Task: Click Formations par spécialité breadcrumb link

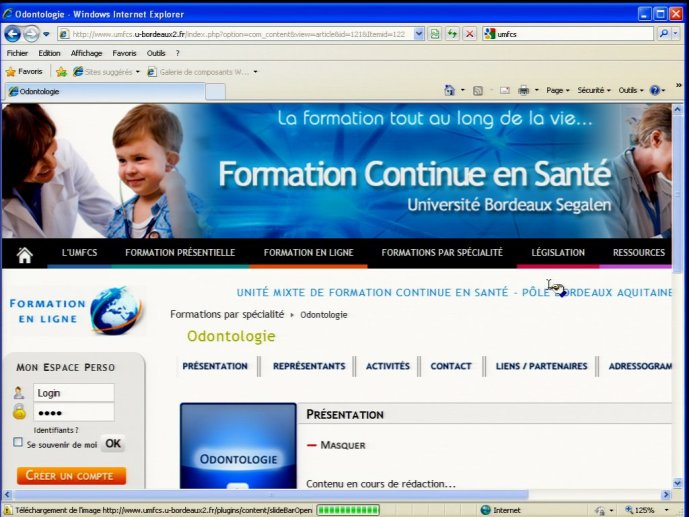Action: (x=227, y=315)
